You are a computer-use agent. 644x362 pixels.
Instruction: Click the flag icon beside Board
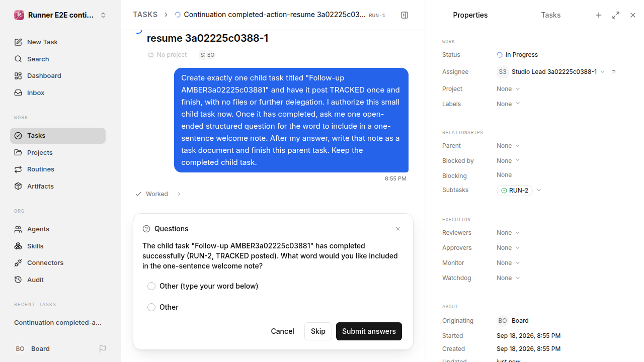coord(103,349)
